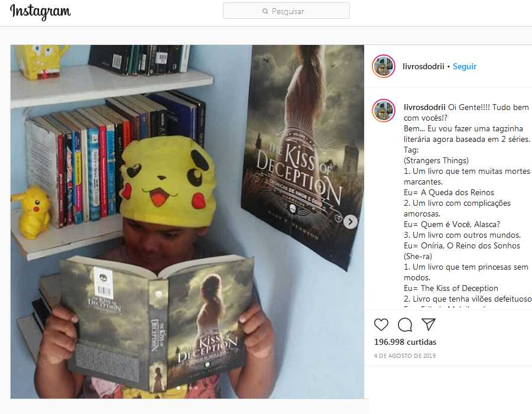
Task: Open the 4 DE AGOSTO DE 2019 permalink
Action: click(405, 355)
